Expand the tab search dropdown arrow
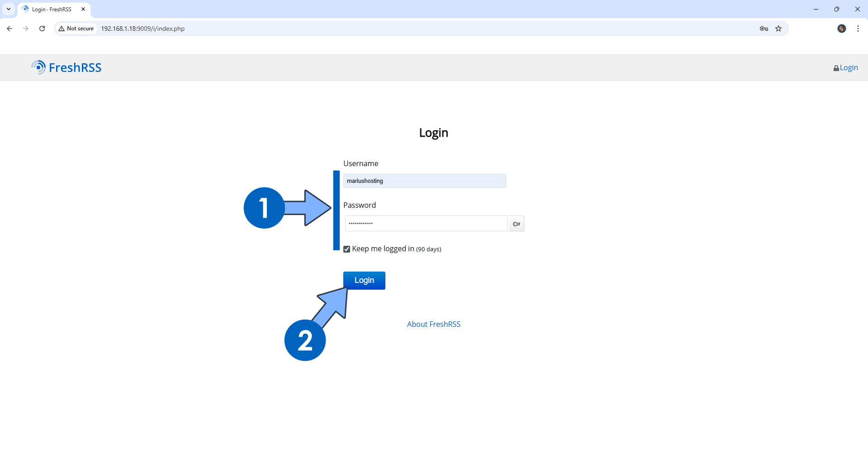 click(x=9, y=9)
